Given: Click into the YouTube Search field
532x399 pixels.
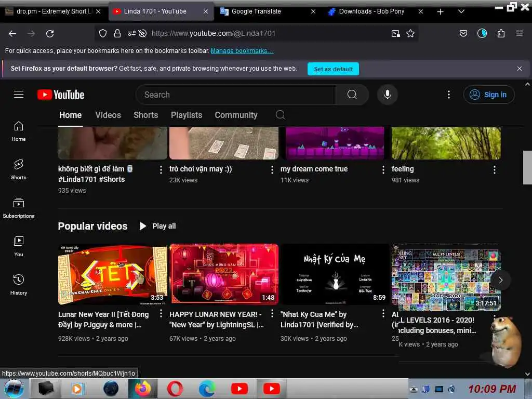Looking at the screenshot, I should pyautogui.click(x=236, y=95).
